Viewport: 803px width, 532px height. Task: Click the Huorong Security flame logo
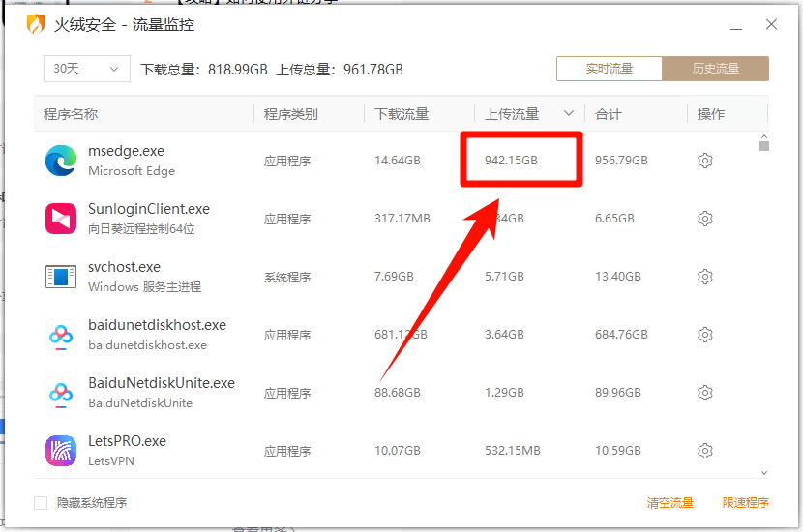(36, 24)
